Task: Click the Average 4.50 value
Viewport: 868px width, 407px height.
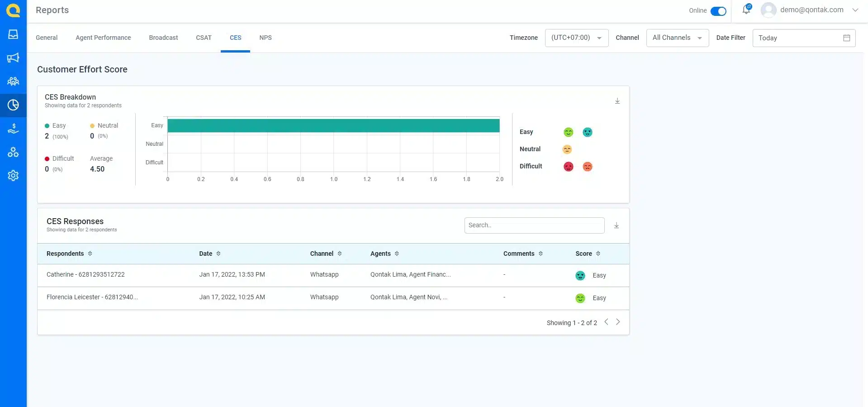Action: [x=97, y=169]
